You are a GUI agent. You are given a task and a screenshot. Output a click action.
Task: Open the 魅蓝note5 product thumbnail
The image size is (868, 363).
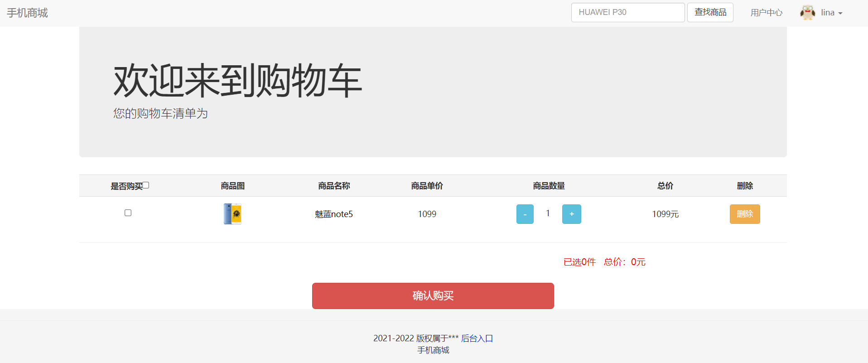click(x=232, y=214)
